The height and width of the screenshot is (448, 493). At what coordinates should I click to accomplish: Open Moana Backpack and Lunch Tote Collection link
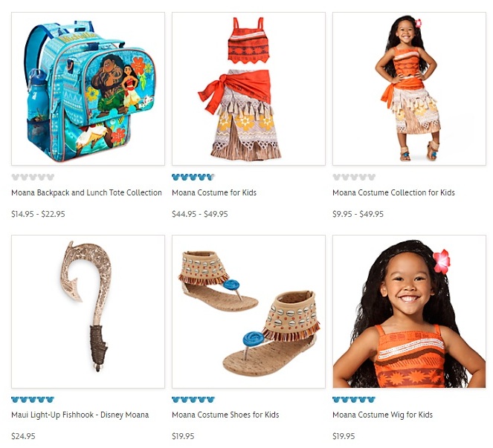point(86,192)
